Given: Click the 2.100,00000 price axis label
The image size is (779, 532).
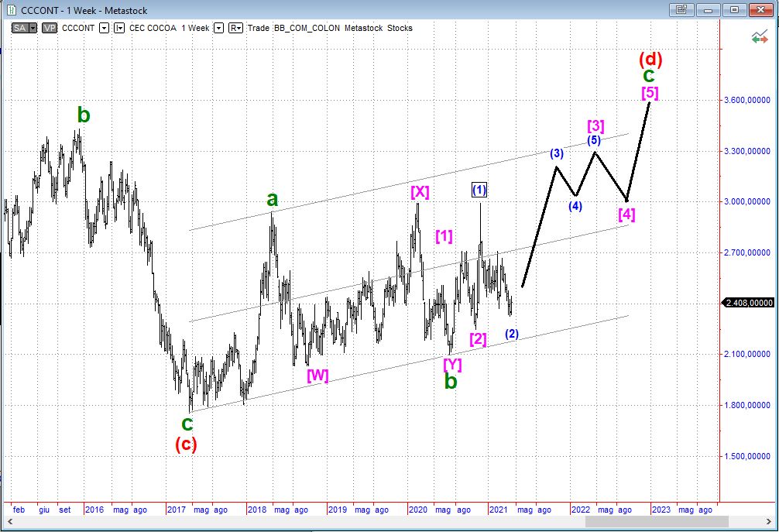Looking at the screenshot, I should [x=746, y=354].
